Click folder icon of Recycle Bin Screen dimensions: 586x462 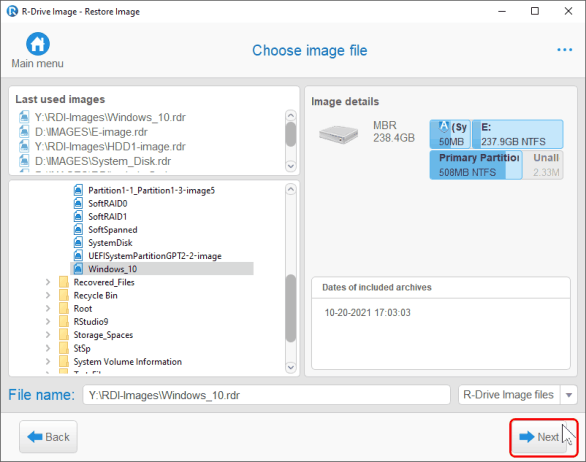pyautogui.click(x=64, y=295)
